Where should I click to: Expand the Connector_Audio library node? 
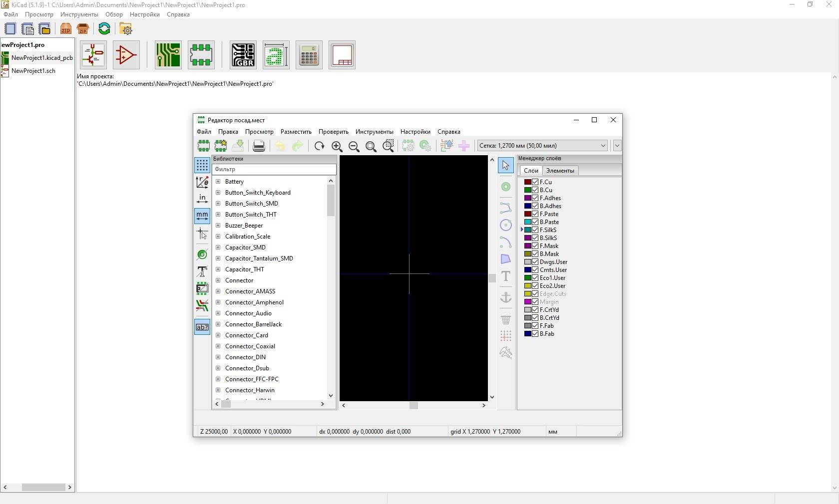click(x=218, y=313)
